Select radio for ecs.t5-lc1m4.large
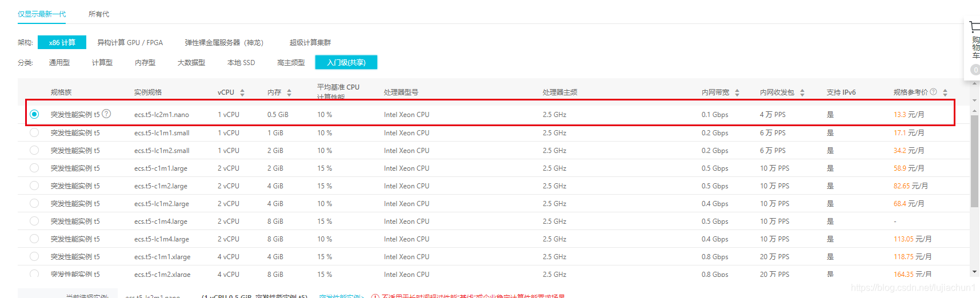Screen dimensions: 980x298 pyautogui.click(x=34, y=239)
